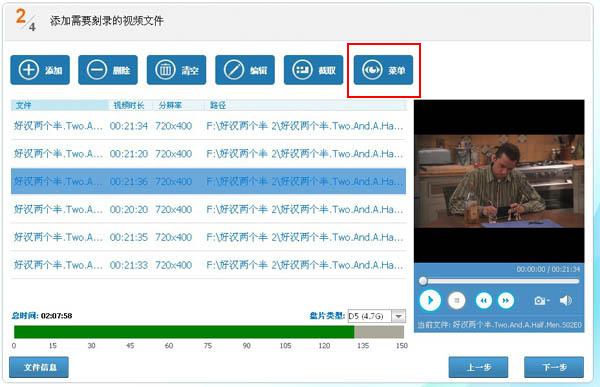The width and height of the screenshot is (600, 387).
Task: Select the file row with duration 00:21:34
Action: 209,126
